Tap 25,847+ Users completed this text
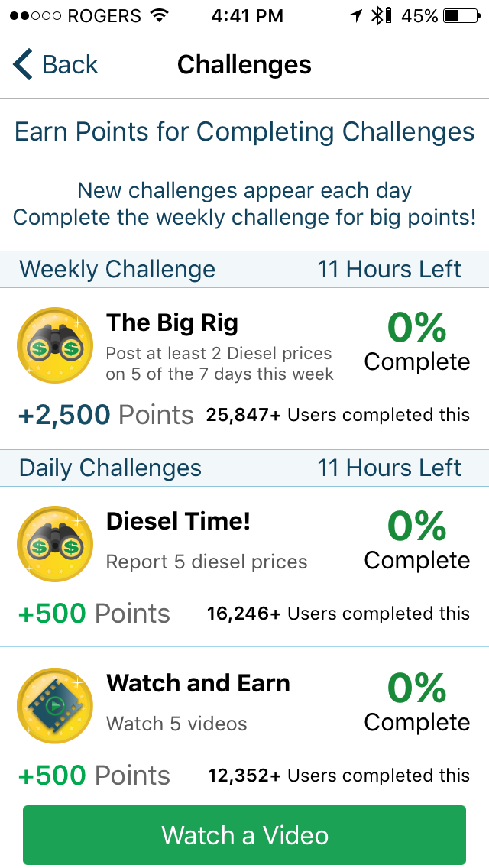The width and height of the screenshot is (489, 868). pos(337,415)
